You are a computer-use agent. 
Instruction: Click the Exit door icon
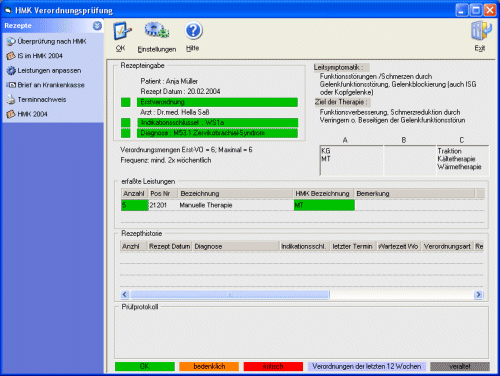(481, 31)
